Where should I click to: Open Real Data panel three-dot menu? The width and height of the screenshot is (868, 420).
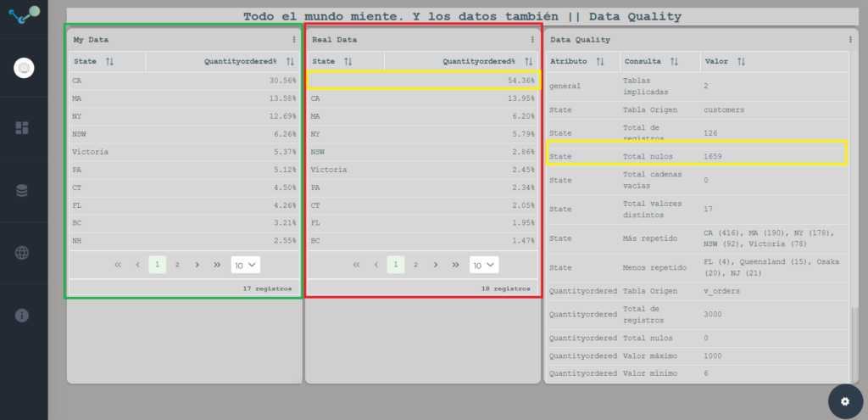click(532, 40)
